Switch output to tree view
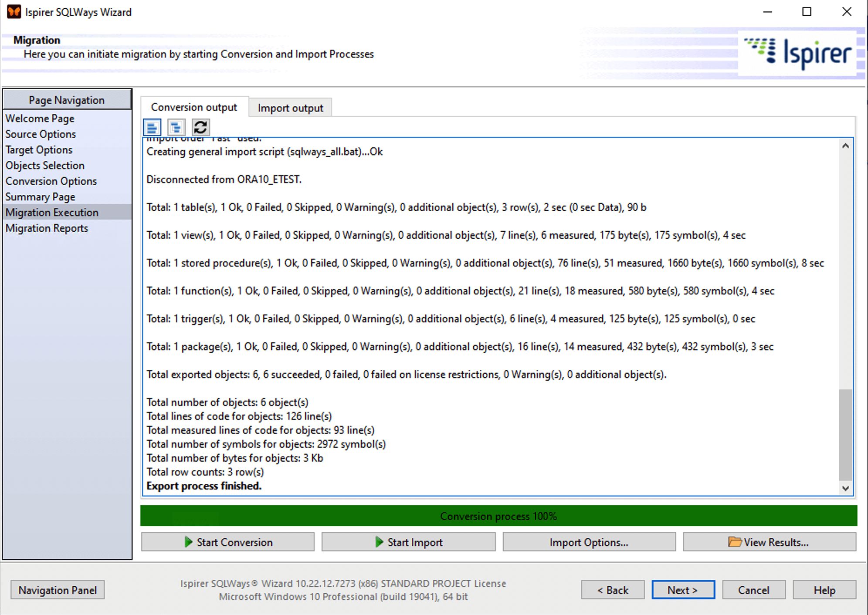The image size is (868, 615). pos(176,128)
